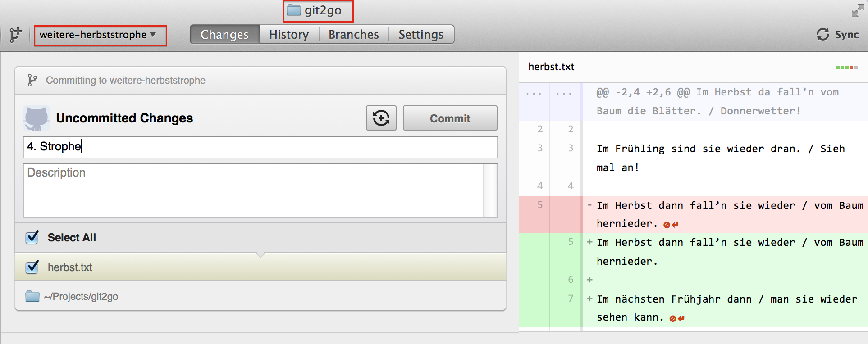Click the branch icon next to Committing label

32,80
